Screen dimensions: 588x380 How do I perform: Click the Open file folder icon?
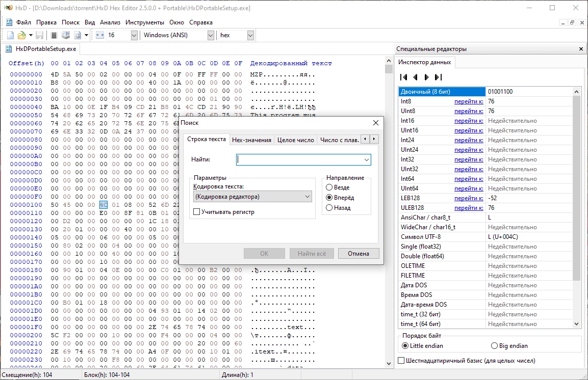tap(22, 35)
